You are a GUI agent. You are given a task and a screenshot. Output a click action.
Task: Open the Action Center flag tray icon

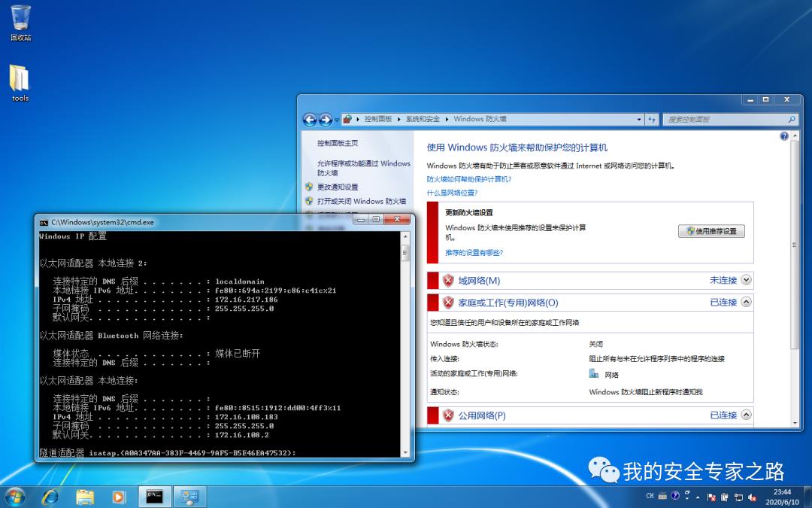point(711,497)
